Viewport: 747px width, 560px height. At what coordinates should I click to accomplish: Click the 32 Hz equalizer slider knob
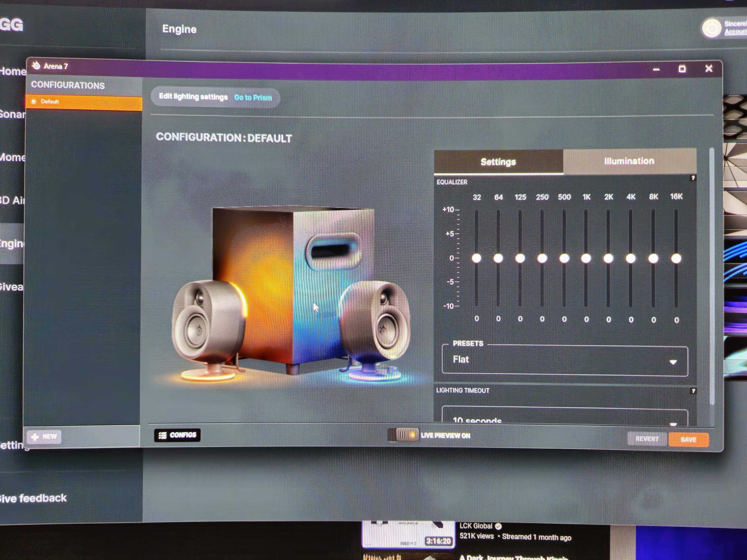tap(477, 259)
